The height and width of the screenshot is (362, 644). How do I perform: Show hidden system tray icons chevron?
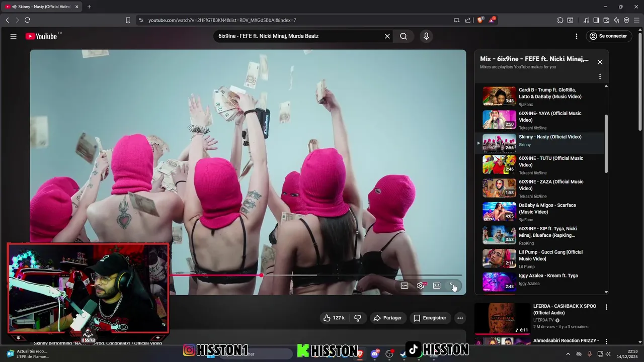[568, 354]
